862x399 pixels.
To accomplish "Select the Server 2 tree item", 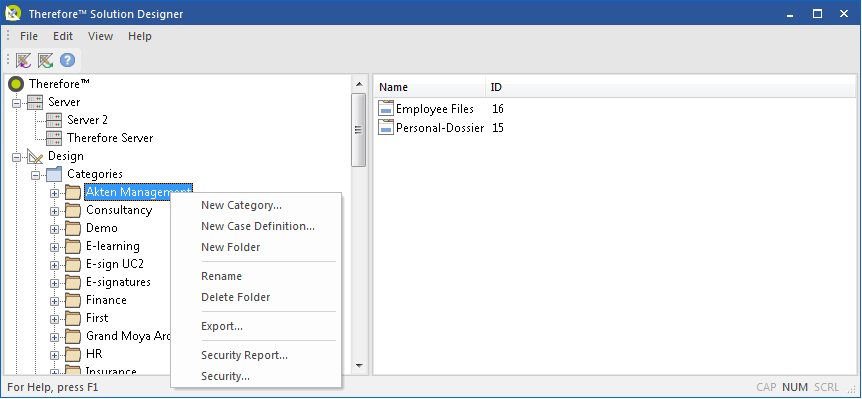I will [x=87, y=120].
